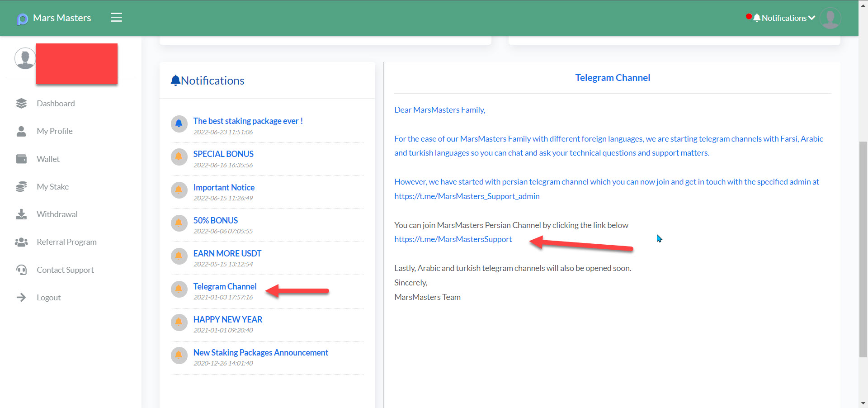Open Referral Program page
Screen dimensions: 868x408
point(66,242)
